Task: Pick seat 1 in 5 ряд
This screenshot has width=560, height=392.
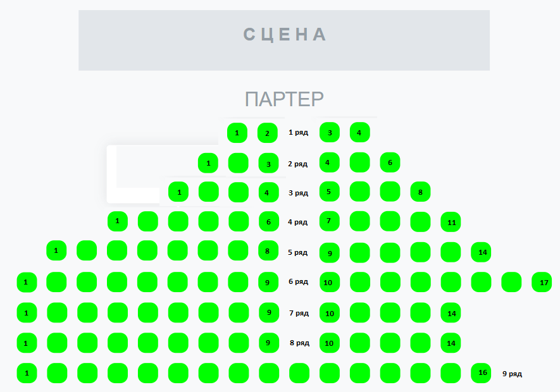Action: [x=56, y=250]
